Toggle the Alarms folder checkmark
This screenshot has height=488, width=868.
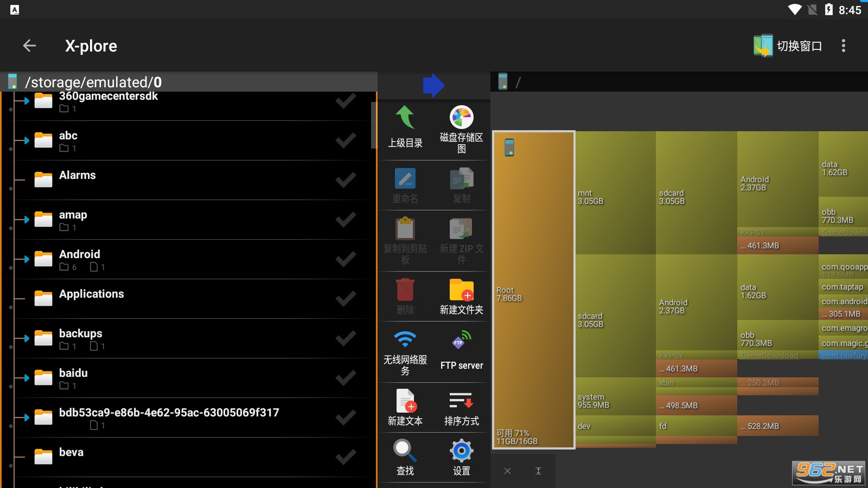(346, 180)
